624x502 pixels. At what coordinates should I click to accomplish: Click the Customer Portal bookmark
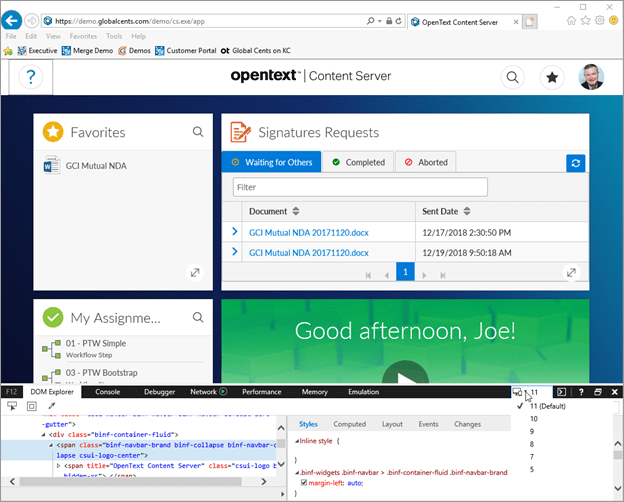186,51
